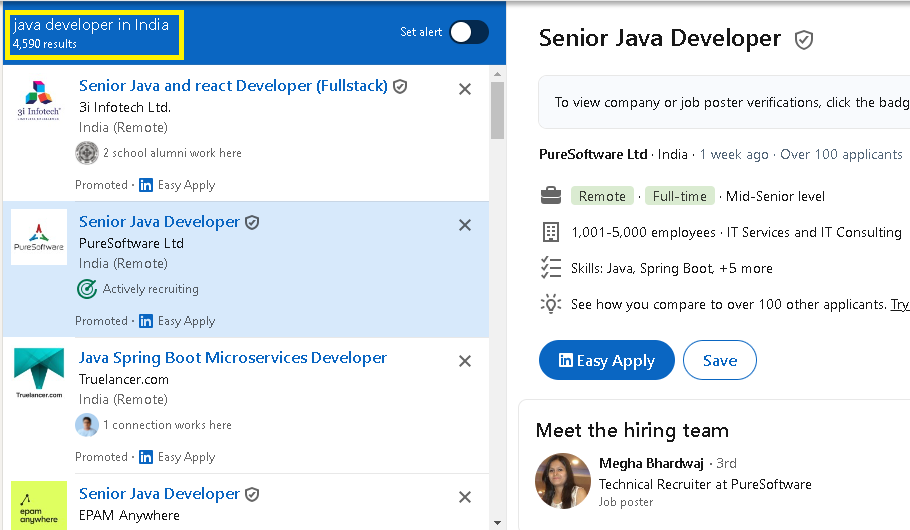The height and width of the screenshot is (530, 910).
Task: Click the Try link after applicant comparison
Action: pos(900,304)
